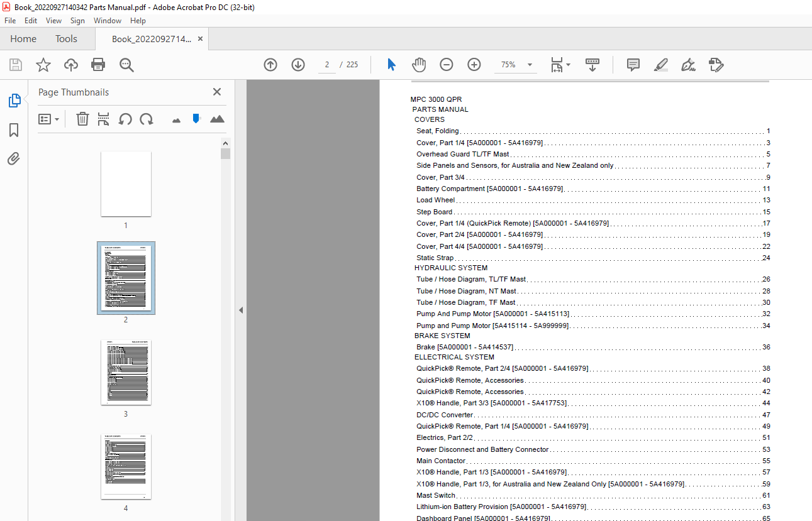The height and width of the screenshot is (521, 812).
Task: Click the 'Seat, Folding' contents entry
Action: (438, 131)
